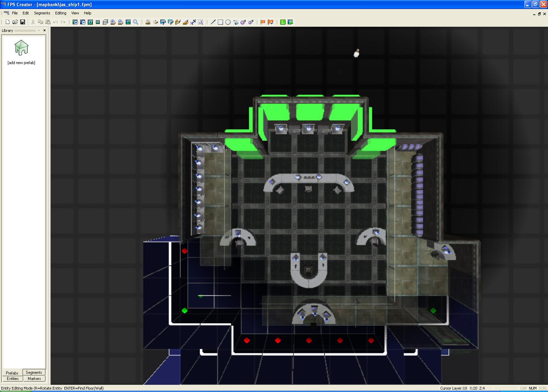Switch to the Markers tab
Image resolution: width=548 pixels, height=392 pixels.
pyautogui.click(x=34, y=379)
